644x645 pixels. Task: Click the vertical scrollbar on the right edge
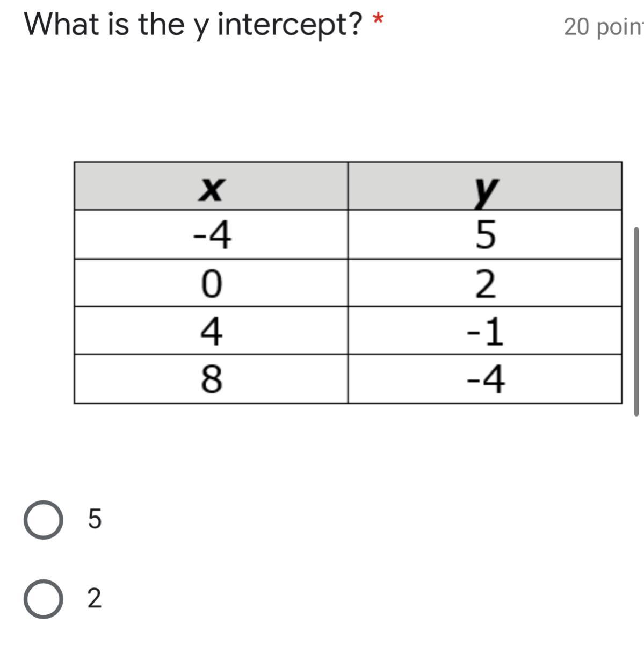[x=636, y=321]
